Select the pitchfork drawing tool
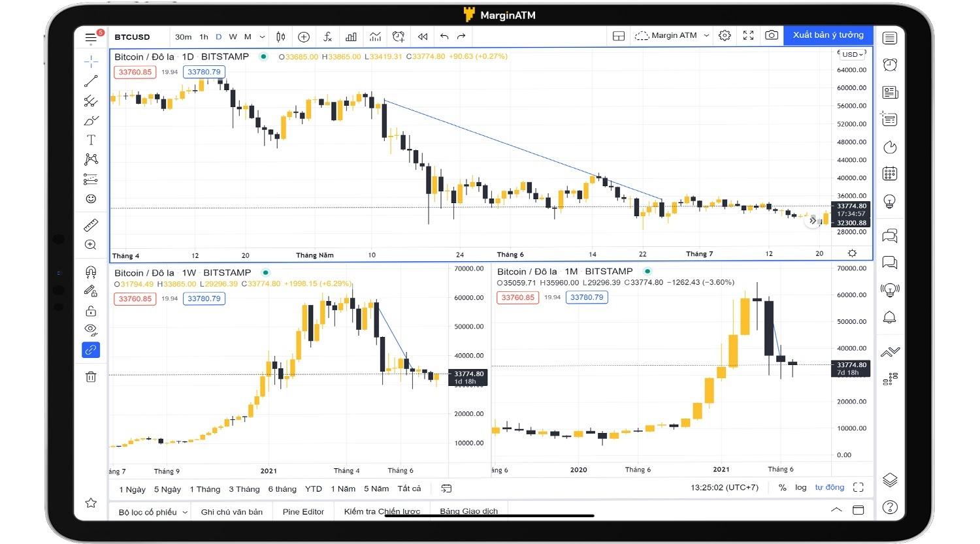 point(91,101)
